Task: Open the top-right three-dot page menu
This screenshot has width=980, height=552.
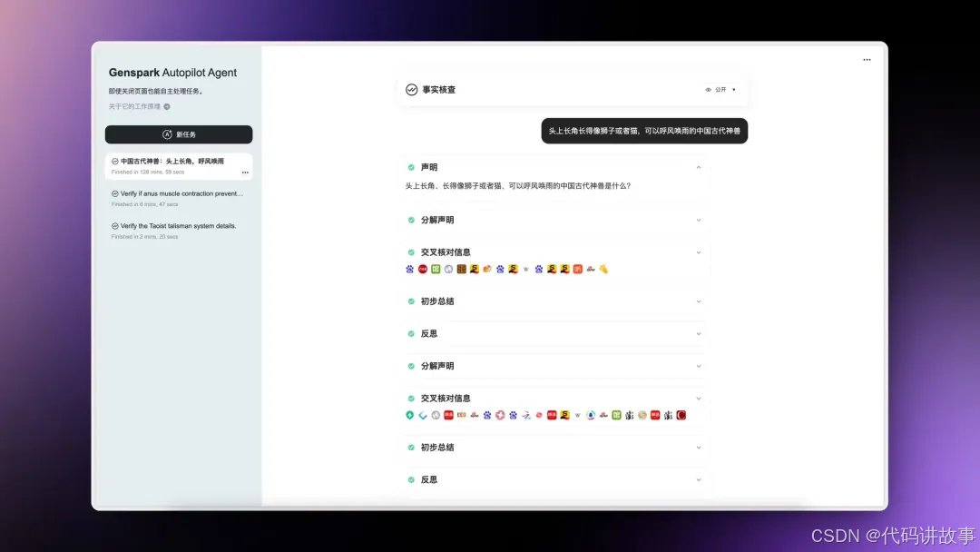Action: tap(867, 60)
